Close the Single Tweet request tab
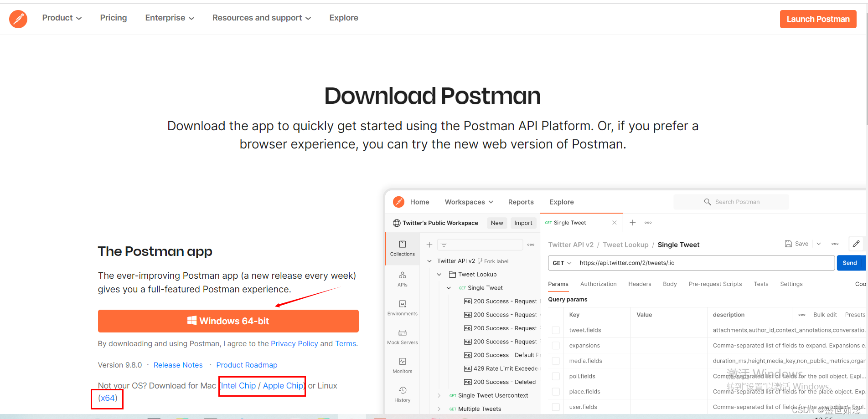The width and height of the screenshot is (868, 419). click(614, 223)
